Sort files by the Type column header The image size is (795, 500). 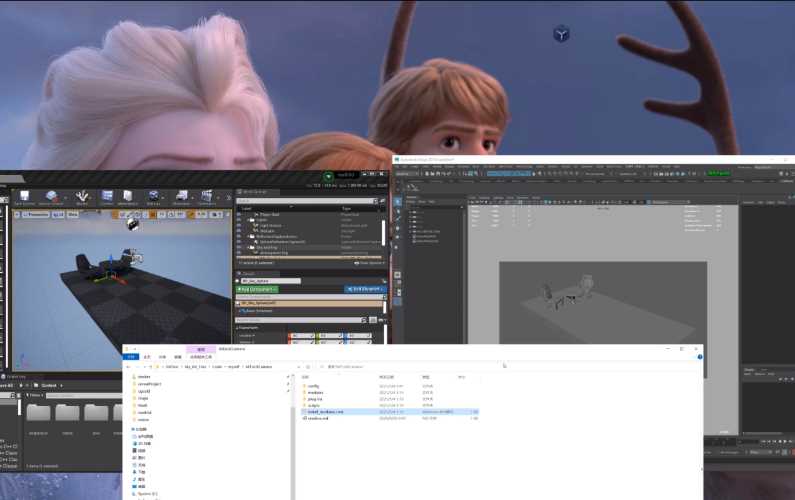pyautogui.click(x=426, y=377)
